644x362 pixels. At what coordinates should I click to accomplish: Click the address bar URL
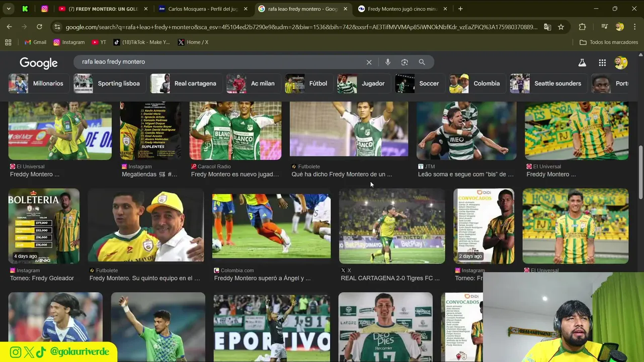click(301, 27)
